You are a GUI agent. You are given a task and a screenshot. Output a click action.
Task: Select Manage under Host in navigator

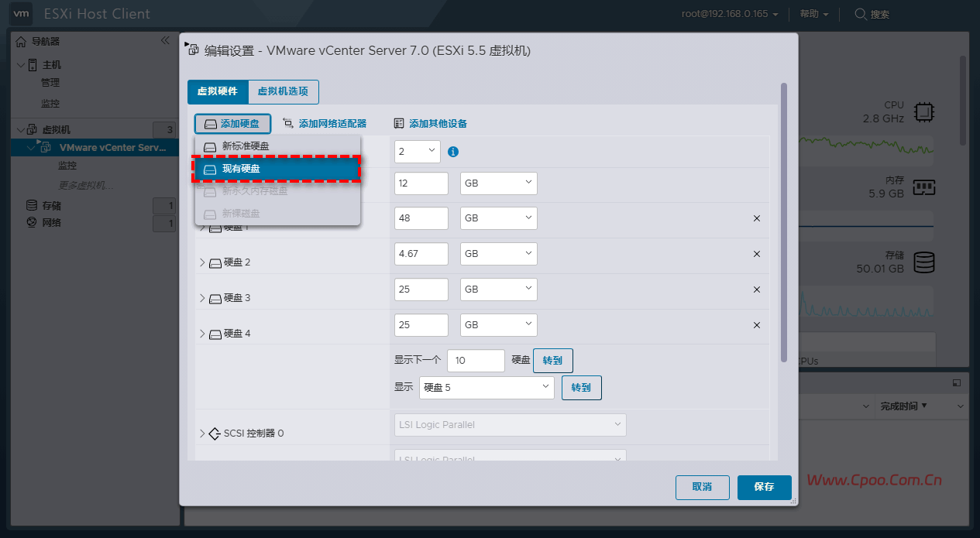pyautogui.click(x=50, y=83)
